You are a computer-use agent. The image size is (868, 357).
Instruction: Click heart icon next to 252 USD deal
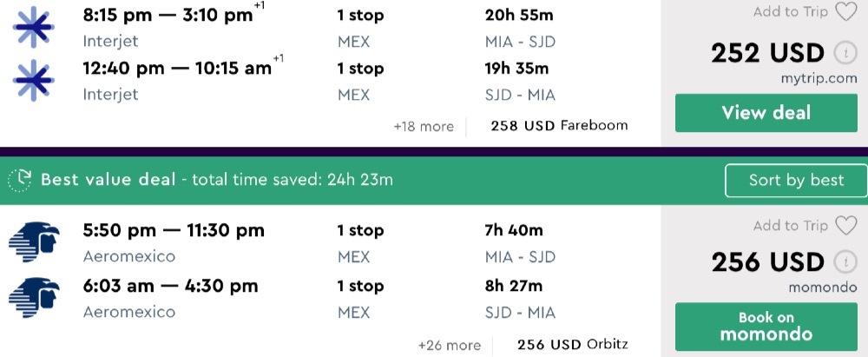845,12
